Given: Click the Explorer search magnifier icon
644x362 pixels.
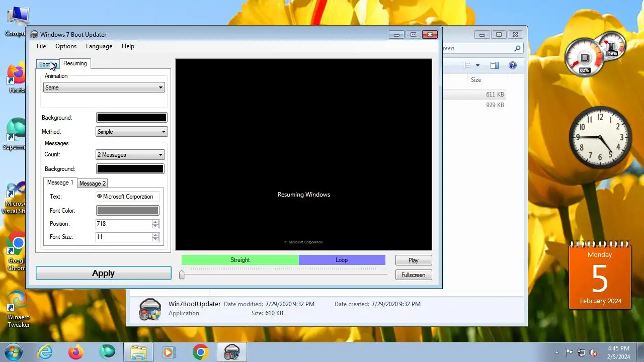Looking at the screenshot, I should click(517, 49).
